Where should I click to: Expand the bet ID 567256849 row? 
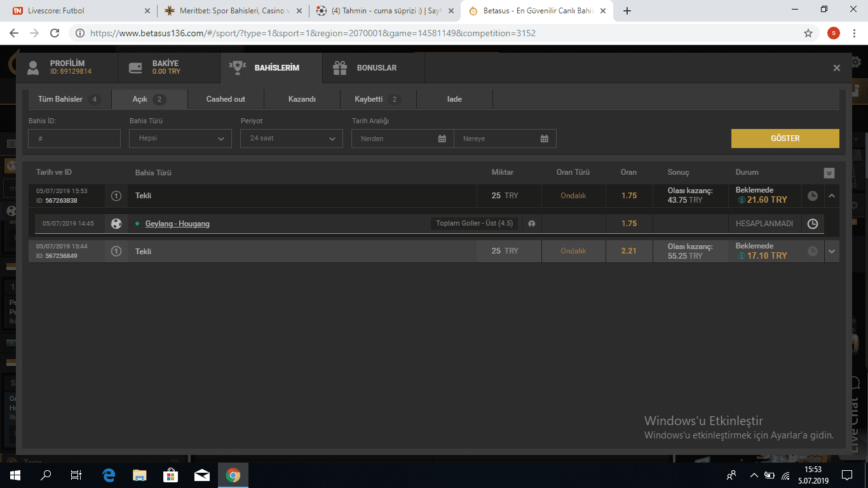831,252
